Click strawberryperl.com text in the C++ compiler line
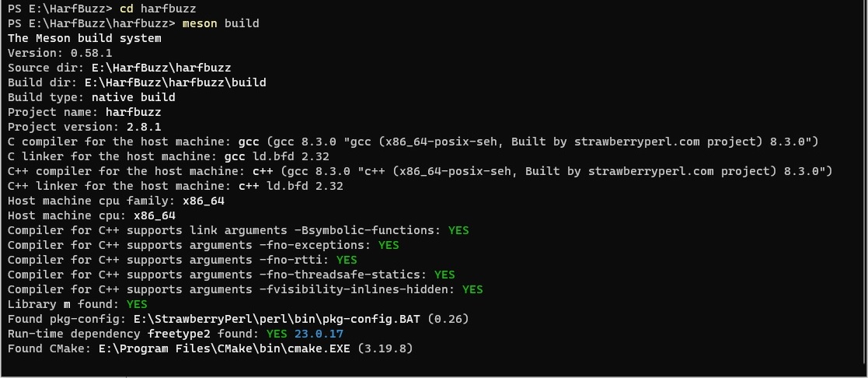Viewport: 868px width, 378px height. click(x=650, y=171)
